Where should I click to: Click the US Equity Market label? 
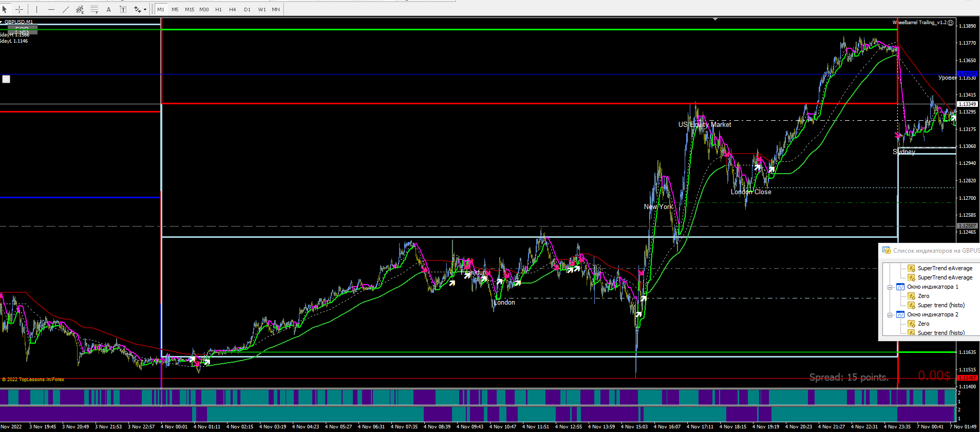point(705,125)
